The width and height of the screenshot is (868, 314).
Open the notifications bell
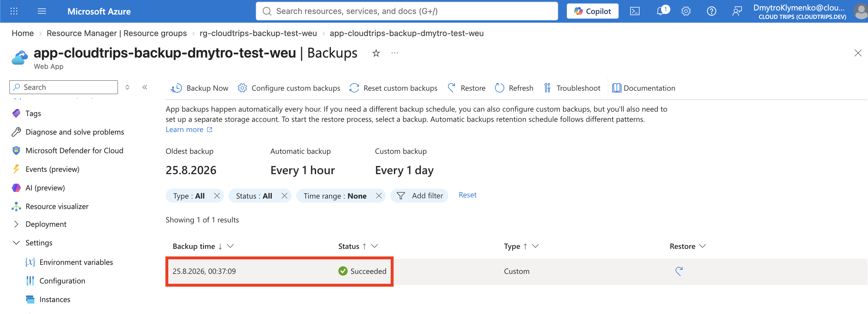click(661, 11)
